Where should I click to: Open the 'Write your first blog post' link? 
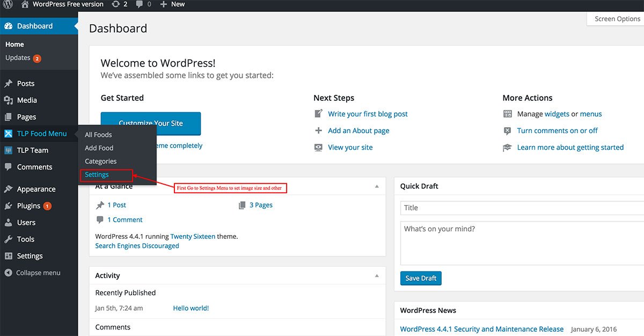coord(368,114)
